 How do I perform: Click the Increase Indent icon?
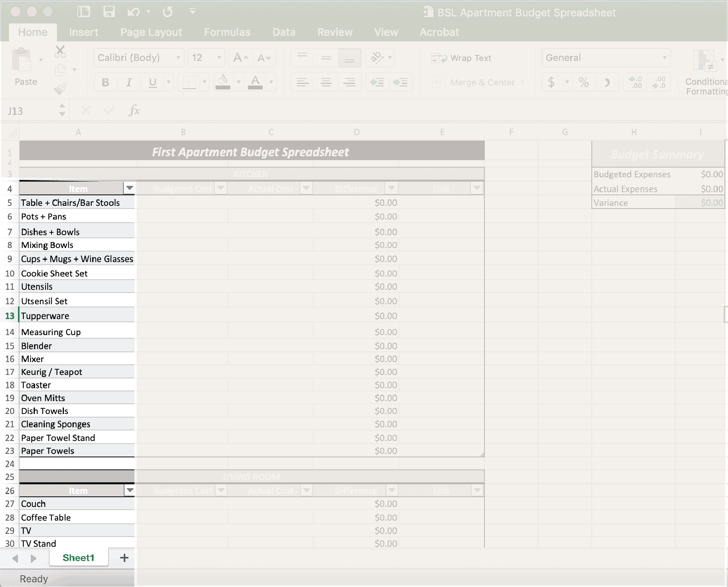pyautogui.click(x=400, y=82)
